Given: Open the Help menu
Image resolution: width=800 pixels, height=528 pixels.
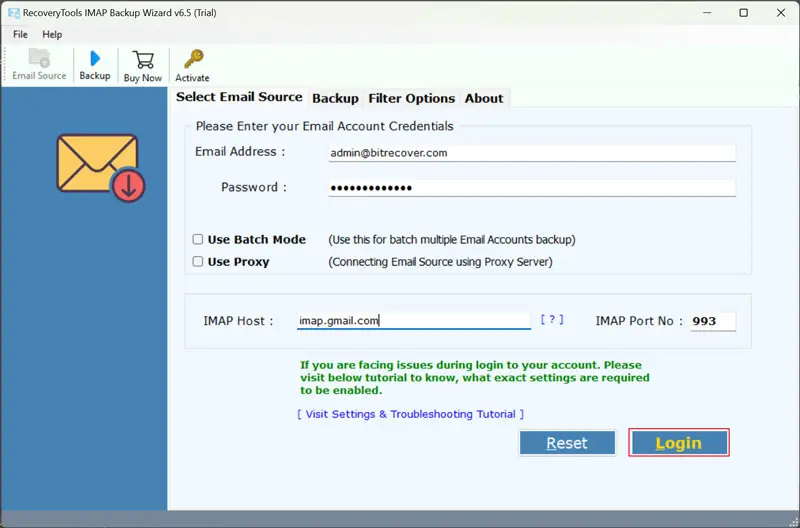Looking at the screenshot, I should [x=52, y=34].
